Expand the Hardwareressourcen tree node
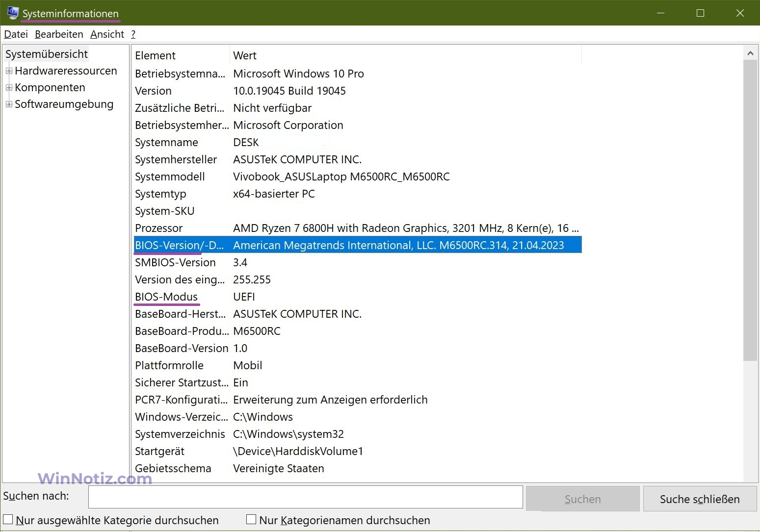The image size is (760, 532). point(9,71)
